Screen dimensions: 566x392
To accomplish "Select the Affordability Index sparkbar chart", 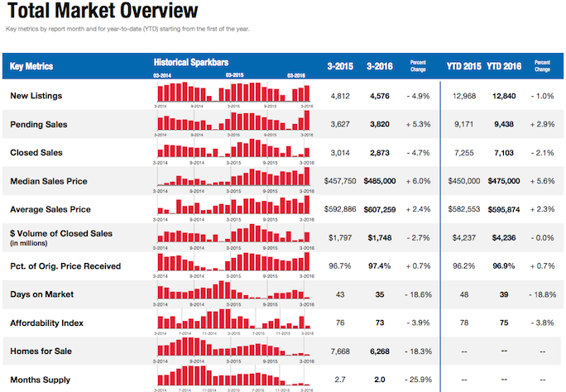I will 232,320.
